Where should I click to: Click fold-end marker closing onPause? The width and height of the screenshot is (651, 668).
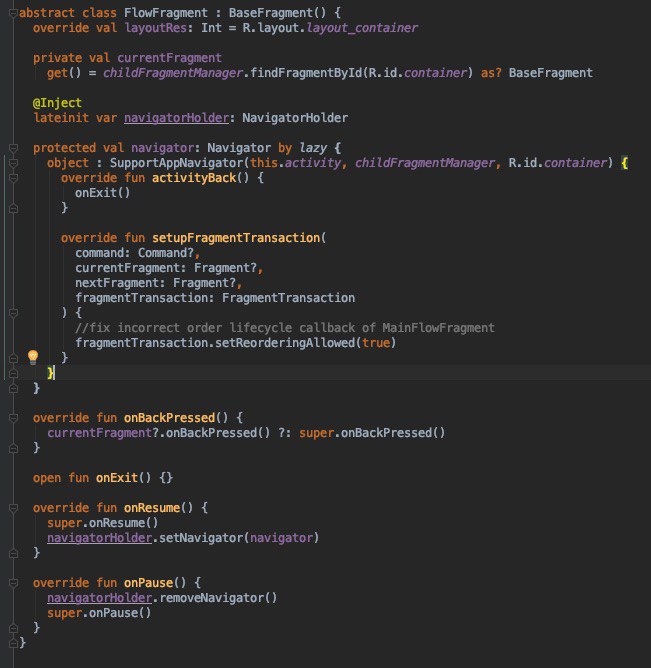tap(13, 628)
